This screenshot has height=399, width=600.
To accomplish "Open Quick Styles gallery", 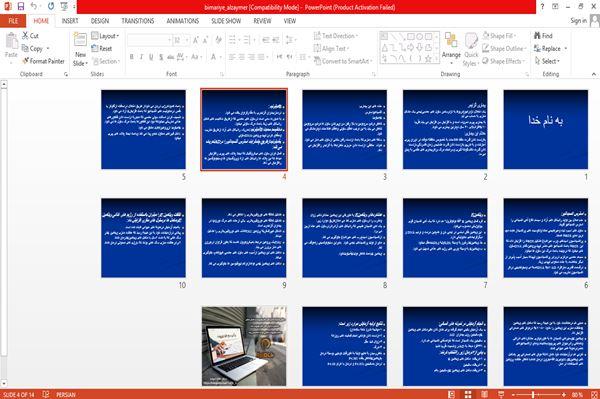I will click(x=471, y=49).
